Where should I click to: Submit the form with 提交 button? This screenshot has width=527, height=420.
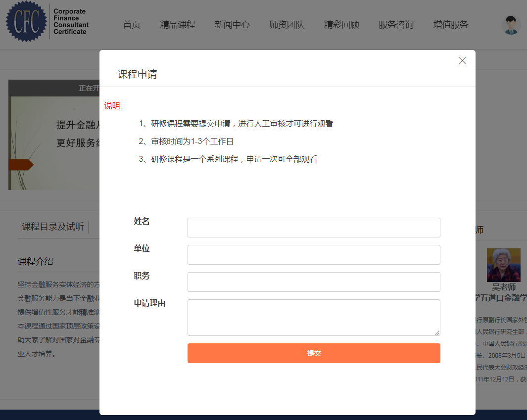click(x=314, y=353)
